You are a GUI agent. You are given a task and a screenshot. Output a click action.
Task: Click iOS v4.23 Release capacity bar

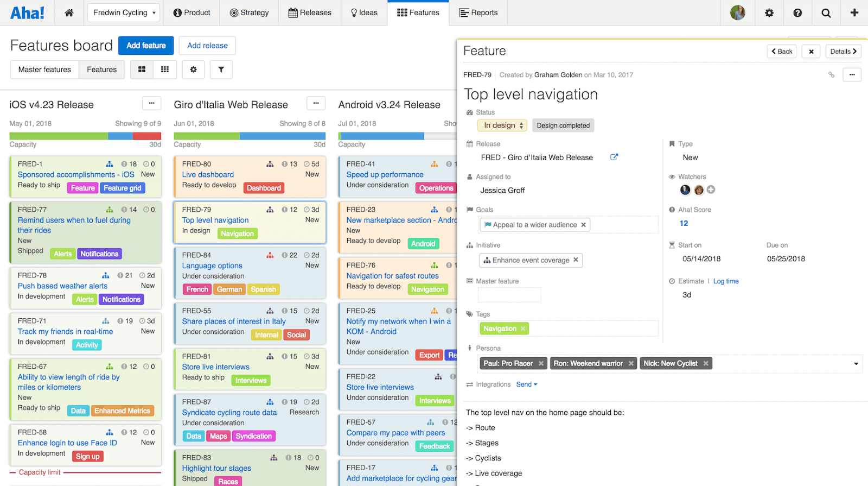click(x=85, y=136)
